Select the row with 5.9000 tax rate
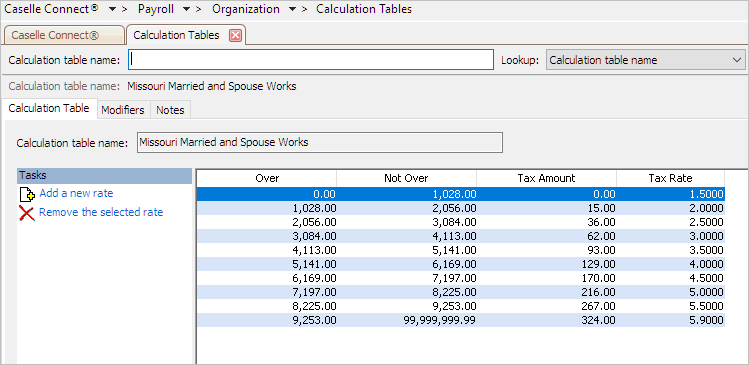Image resolution: width=749 pixels, height=365 pixels. point(461,320)
